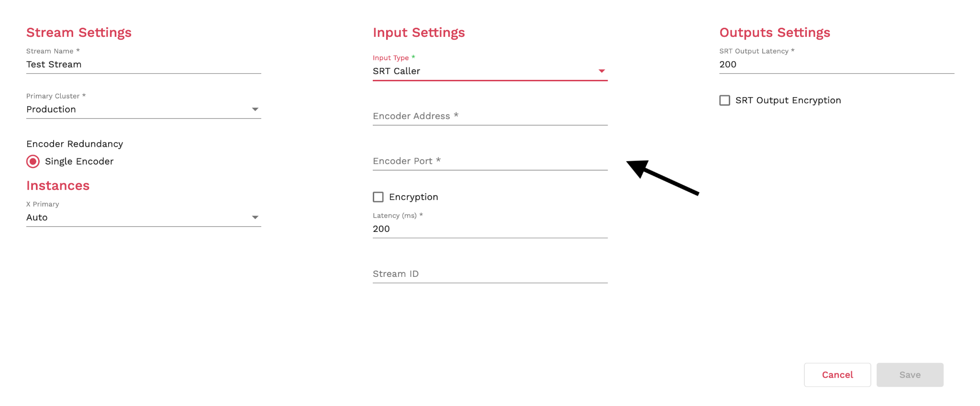Click the Encoder Redundancy label
This screenshot has width=980, height=406.
tap(75, 144)
